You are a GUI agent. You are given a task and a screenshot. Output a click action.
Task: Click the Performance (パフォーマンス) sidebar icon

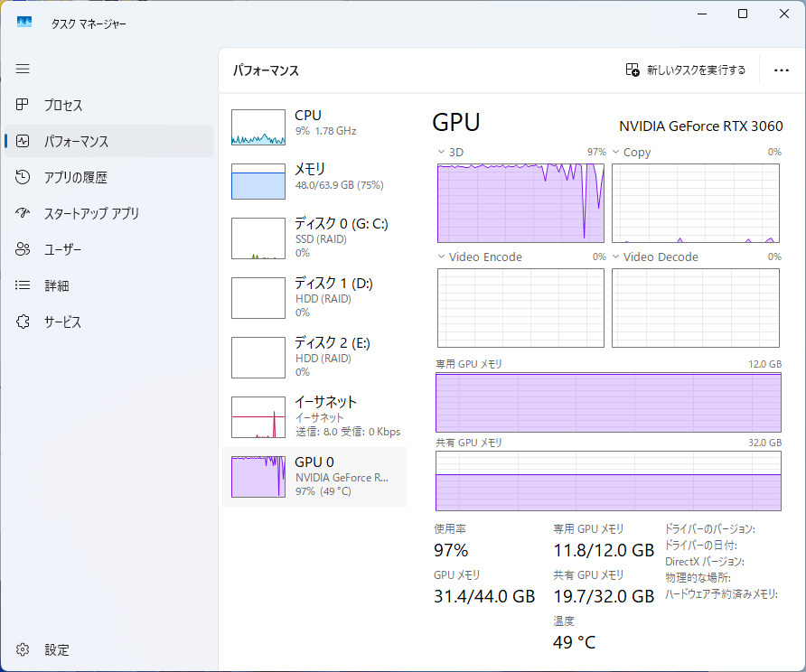point(22,141)
